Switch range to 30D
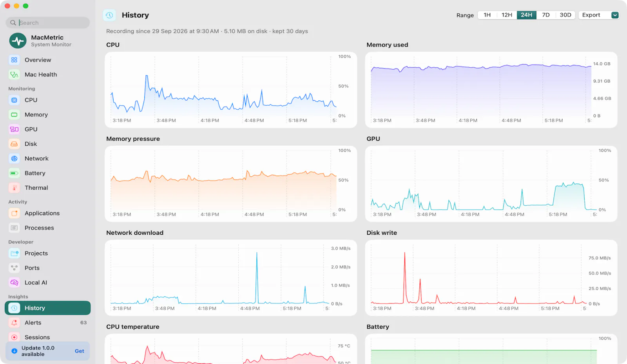Image resolution: width=627 pixels, height=364 pixels. pyautogui.click(x=565, y=15)
